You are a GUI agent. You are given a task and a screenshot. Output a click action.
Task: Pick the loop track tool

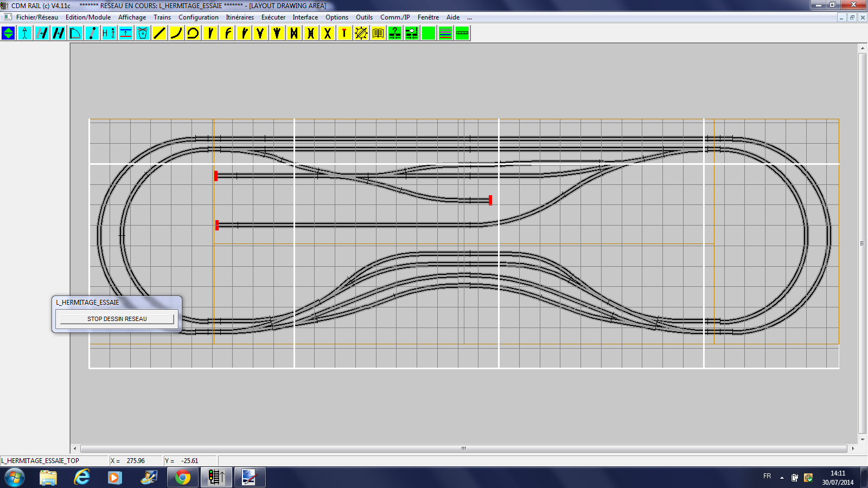(193, 34)
